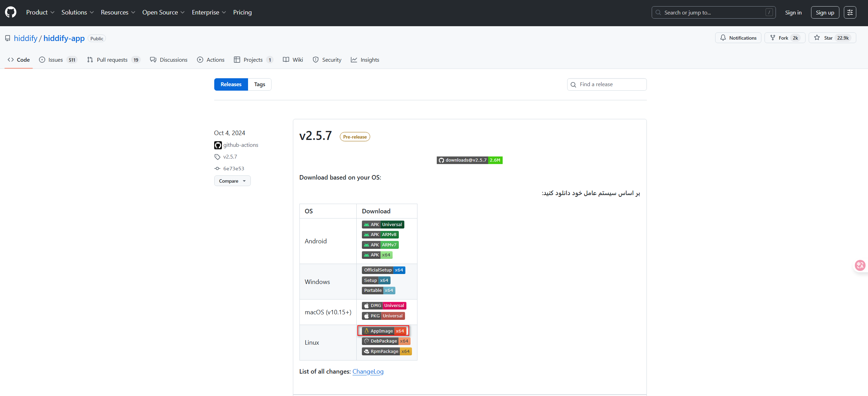Download the APK ARMv8 badge
This screenshot has width=868, height=396.
point(380,235)
